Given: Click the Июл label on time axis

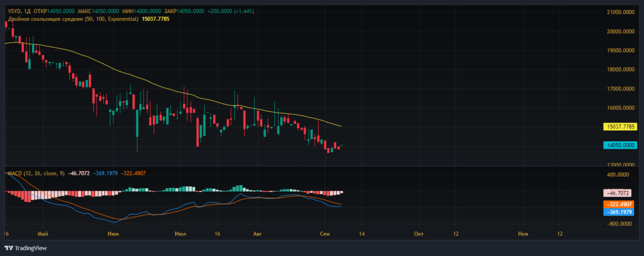Looking at the screenshot, I should click(x=180, y=234).
